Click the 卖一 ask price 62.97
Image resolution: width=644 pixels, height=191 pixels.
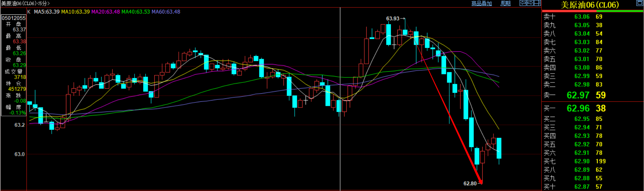pyautogui.click(x=578, y=95)
